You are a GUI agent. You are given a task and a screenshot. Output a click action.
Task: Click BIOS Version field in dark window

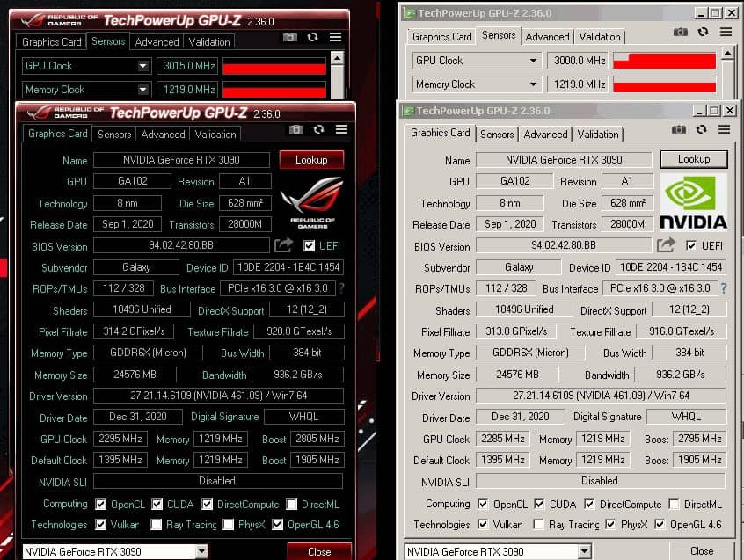(181, 245)
